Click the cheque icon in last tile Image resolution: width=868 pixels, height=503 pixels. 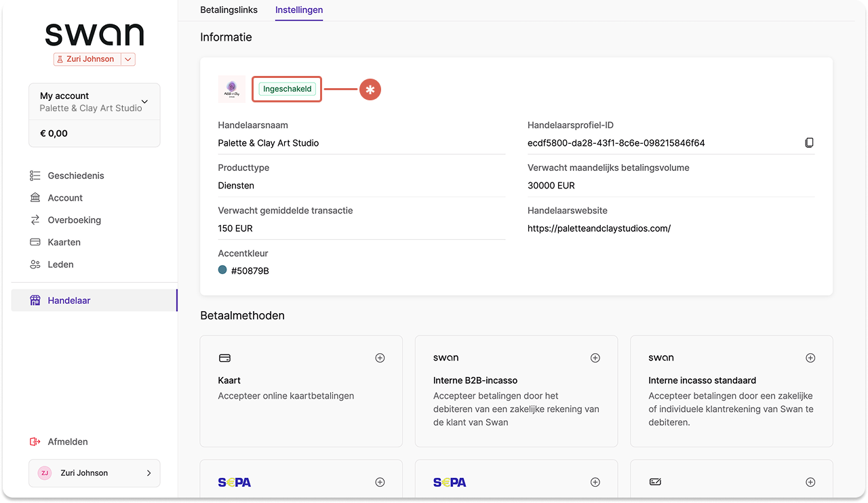click(x=655, y=482)
